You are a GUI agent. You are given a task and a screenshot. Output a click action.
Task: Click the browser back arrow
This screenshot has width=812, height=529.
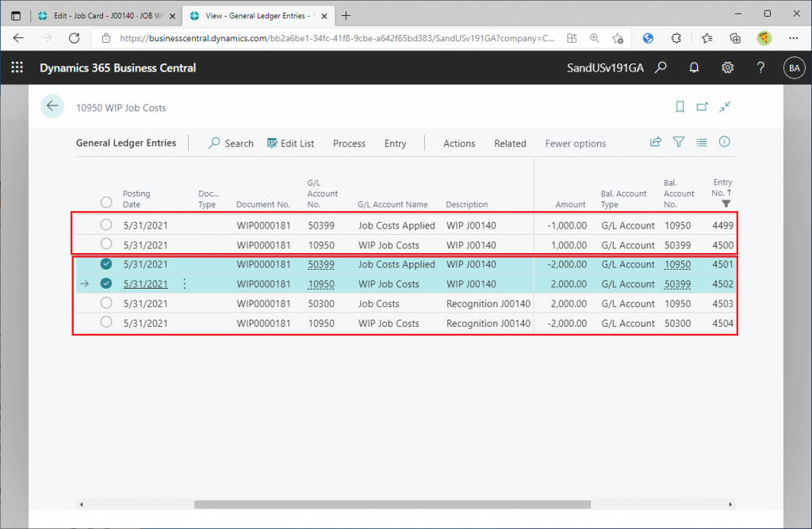pos(19,38)
